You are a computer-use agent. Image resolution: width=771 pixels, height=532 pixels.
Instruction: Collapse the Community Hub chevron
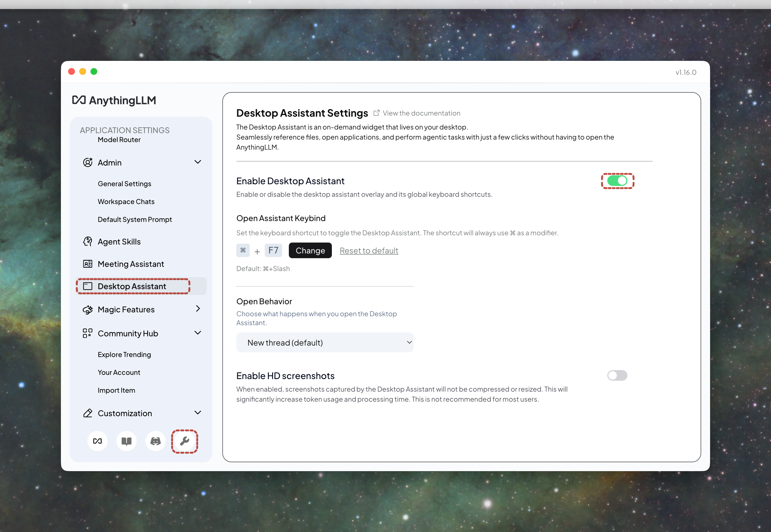click(x=198, y=333)
